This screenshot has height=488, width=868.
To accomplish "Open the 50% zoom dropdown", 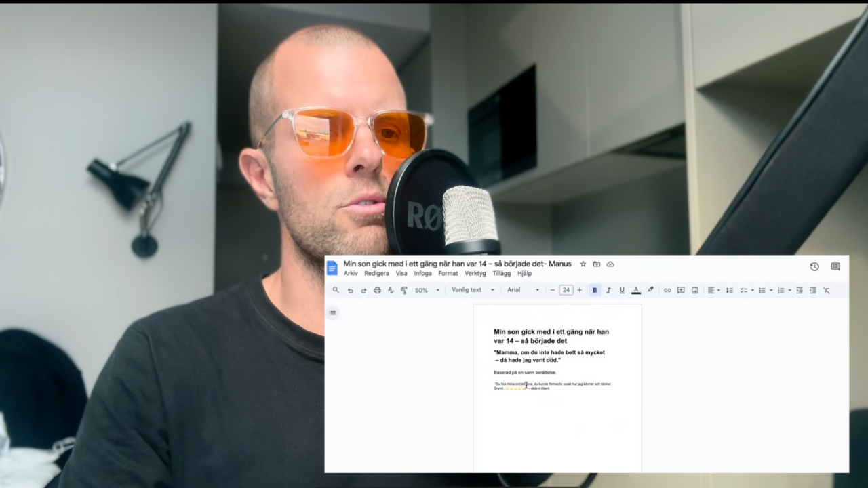I will pyautogui.click(x=427, y=290).
